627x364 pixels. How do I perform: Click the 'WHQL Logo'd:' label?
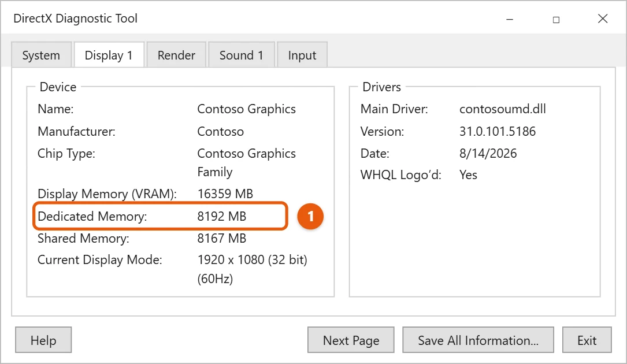(x=400, y=175)
